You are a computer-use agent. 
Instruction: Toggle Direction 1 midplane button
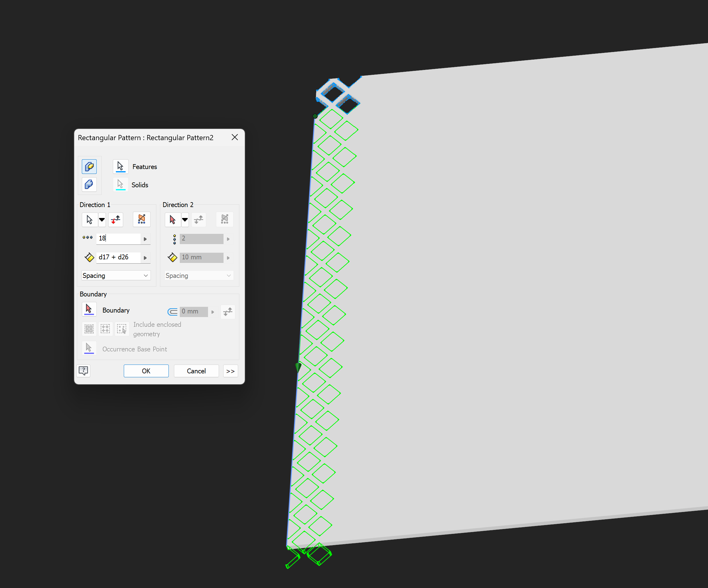click(x=142, y=220)
